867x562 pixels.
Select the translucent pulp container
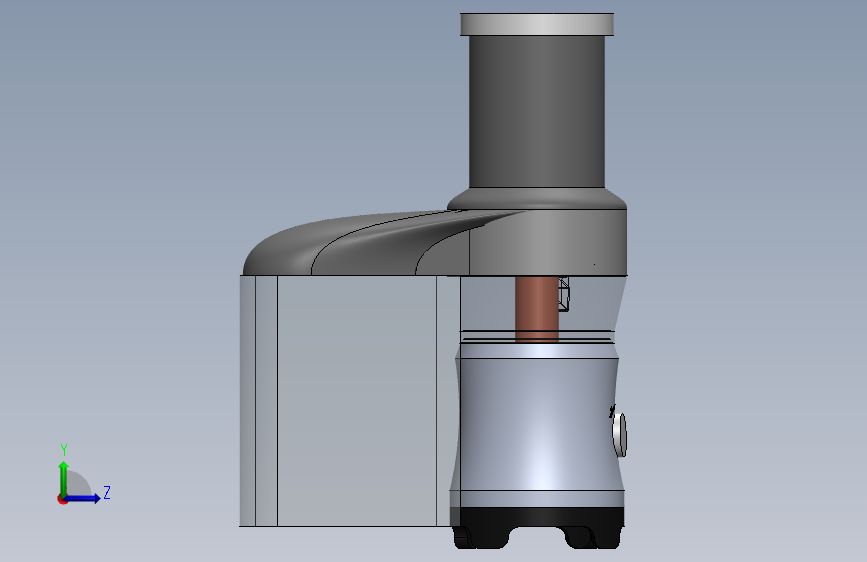[x=349, y=400]
